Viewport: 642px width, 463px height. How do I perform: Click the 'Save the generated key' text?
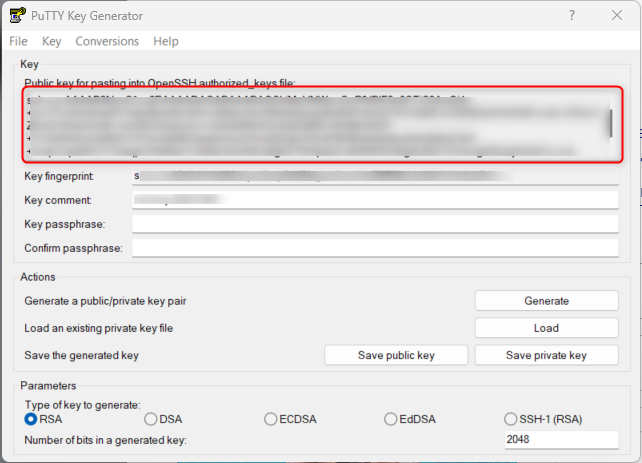point(81,355)
